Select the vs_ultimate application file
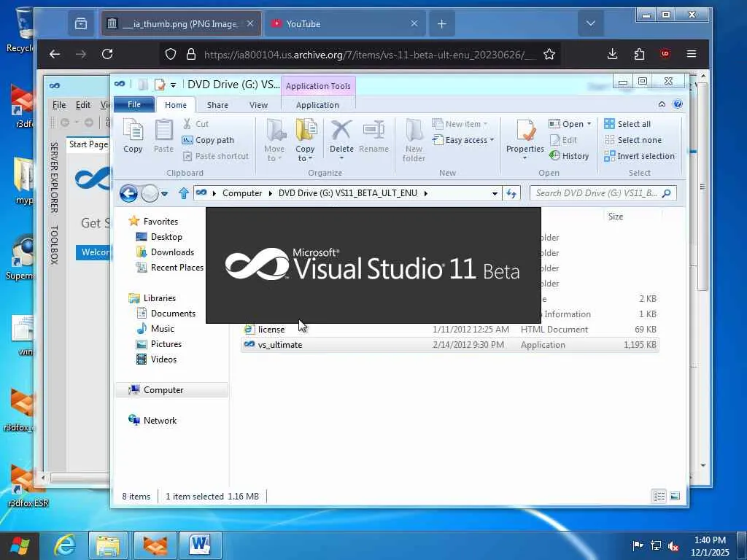Screen dimensions: 747x560 point(450,345)
